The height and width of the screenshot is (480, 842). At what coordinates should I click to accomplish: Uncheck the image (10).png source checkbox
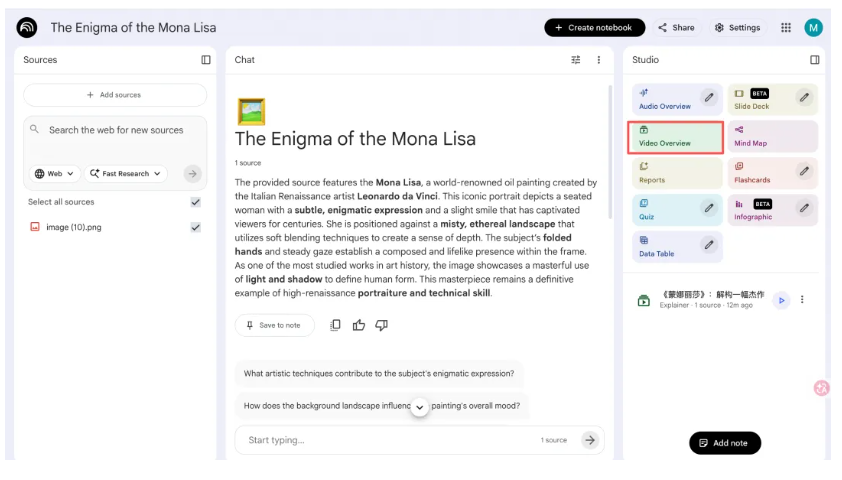coord(195,227)
